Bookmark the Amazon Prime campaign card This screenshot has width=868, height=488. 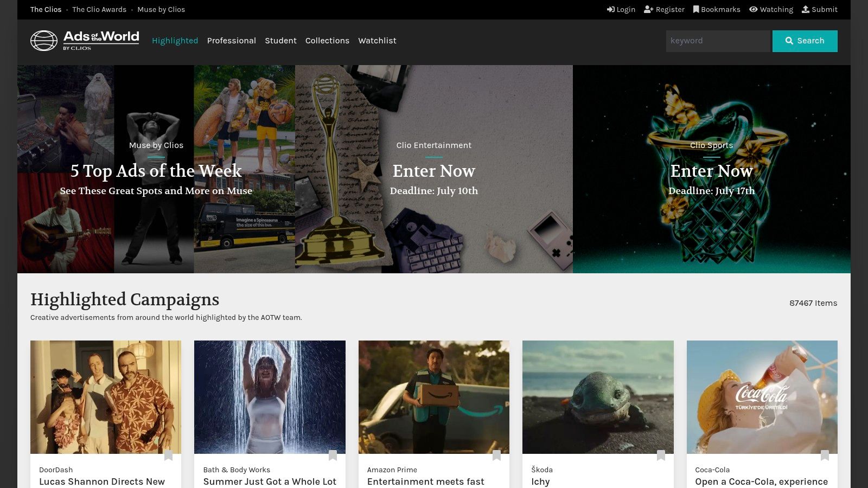coord(496,455)
